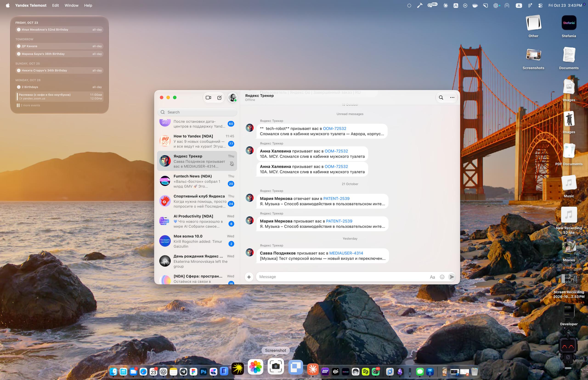Select the Спортивный клуб Яндекса chat
The width and height of the screenshot is (588, 380).
(x=197, y=201)
